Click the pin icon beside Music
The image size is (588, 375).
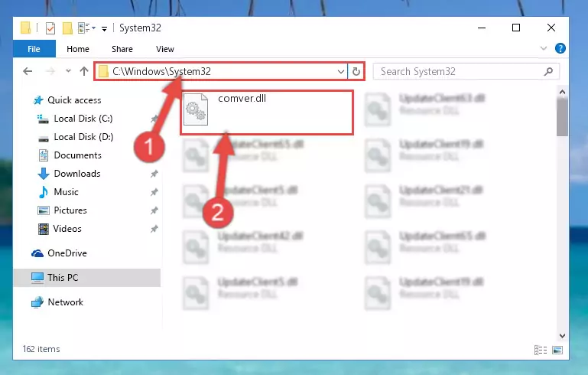(x=154, y=192)
